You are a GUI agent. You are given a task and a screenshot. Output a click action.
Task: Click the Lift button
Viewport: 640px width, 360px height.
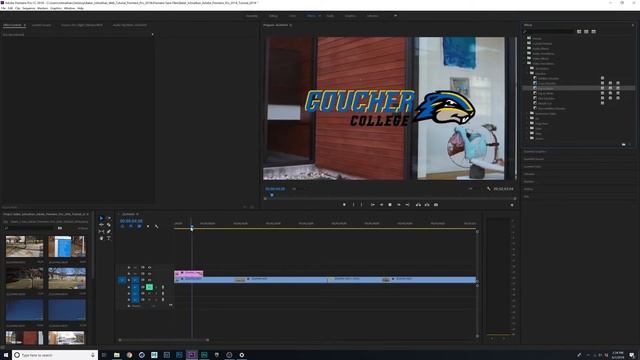[418, 204]
